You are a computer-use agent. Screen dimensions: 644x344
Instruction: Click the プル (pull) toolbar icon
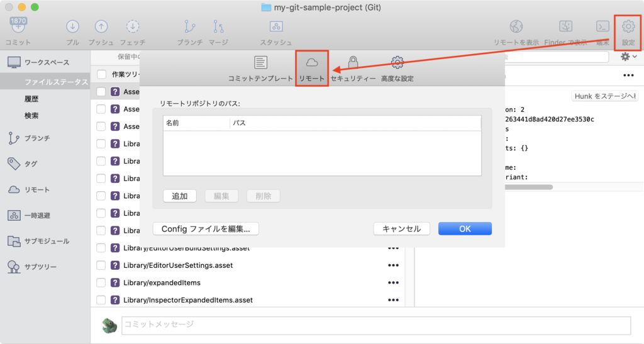72,26
